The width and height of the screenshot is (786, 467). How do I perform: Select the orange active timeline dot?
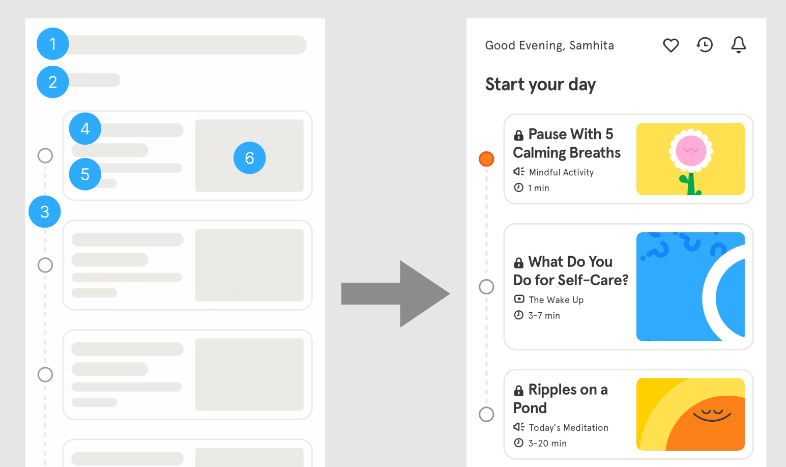(487, 159)
